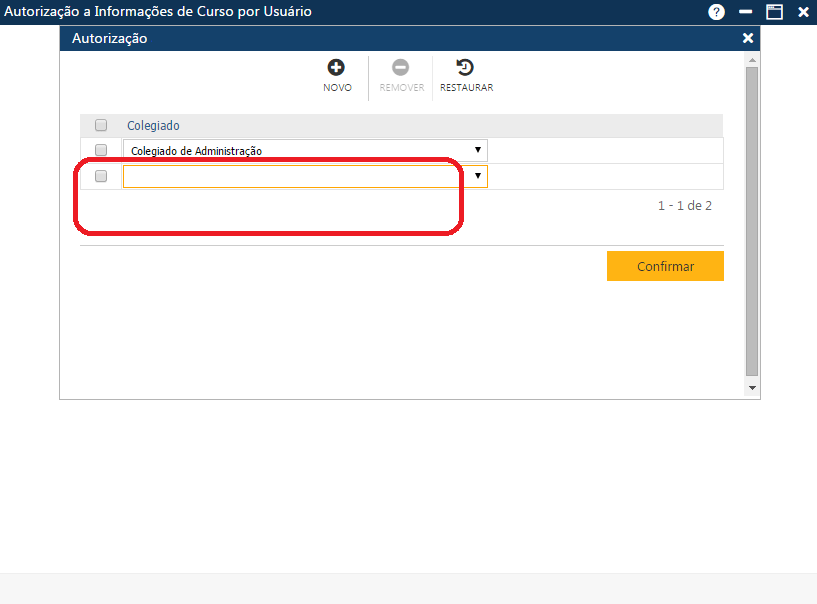
Task: Select the Colegiado de Administração combo box
Action: [297, 151]
